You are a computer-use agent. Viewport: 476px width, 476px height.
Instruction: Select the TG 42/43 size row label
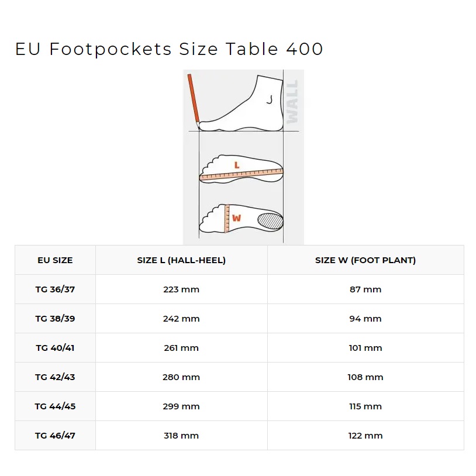pos(55,377)
